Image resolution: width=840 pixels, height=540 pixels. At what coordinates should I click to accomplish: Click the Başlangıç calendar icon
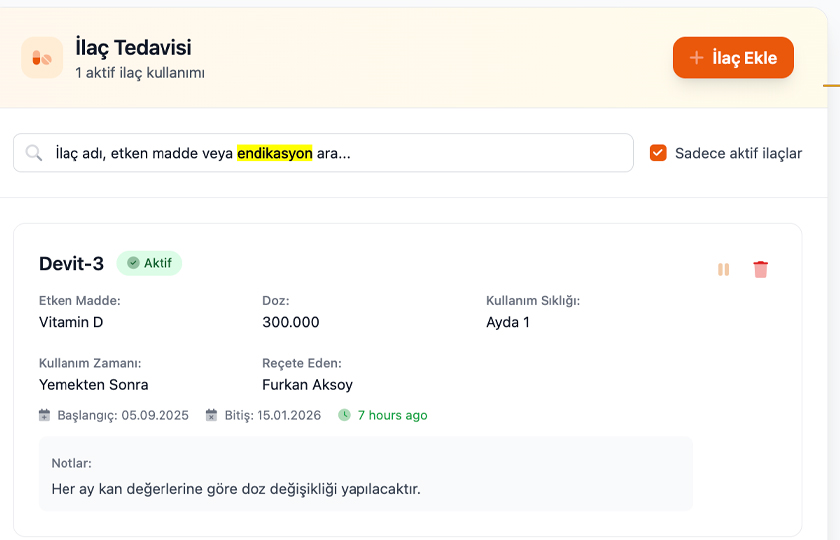pyautogui.click(x=44, y=415)
